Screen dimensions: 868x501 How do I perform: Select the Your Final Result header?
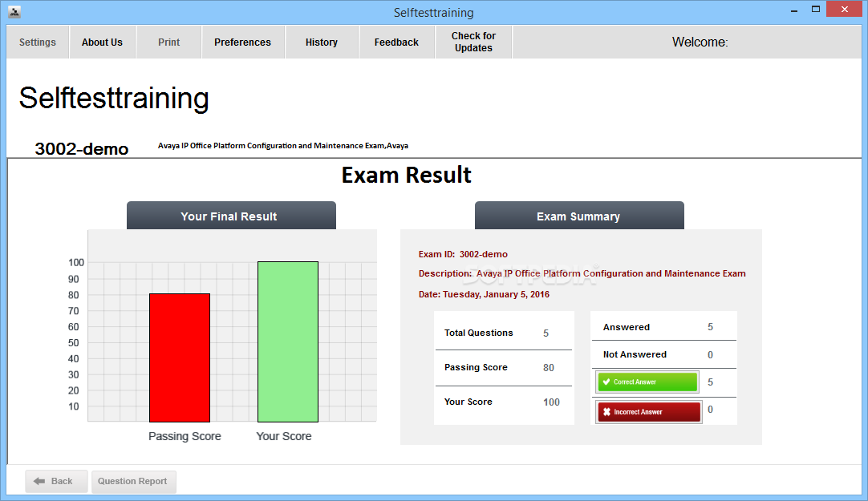[231, 216]
